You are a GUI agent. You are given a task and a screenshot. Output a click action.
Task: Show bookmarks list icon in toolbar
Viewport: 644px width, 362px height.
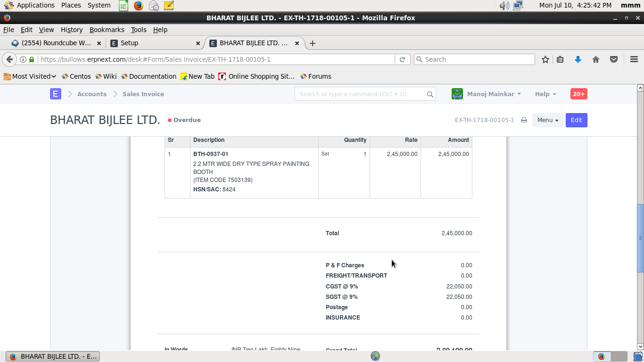click(560, 59)
